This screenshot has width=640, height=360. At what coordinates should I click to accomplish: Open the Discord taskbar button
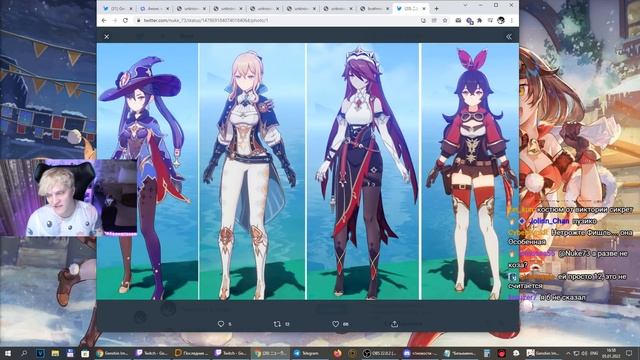pyautogui.click(x=420, y=353)
